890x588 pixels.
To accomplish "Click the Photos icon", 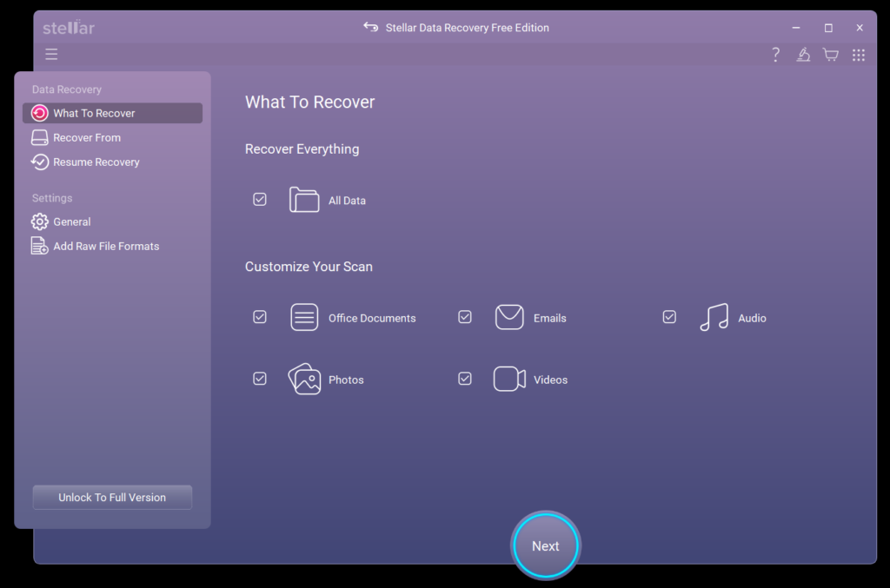I will [304, 380].
